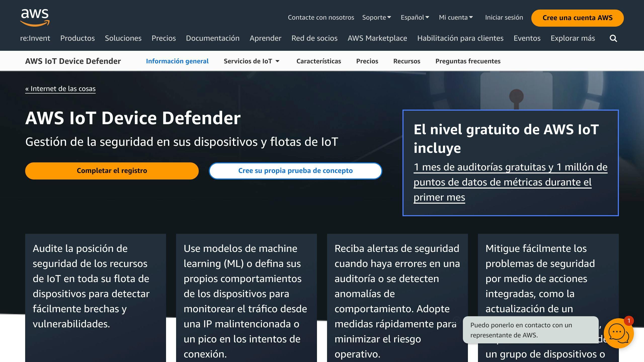Open the Documentación menu
Viewport: 644px width, 362px height.
pyautogui.click(x=213, y=38)
